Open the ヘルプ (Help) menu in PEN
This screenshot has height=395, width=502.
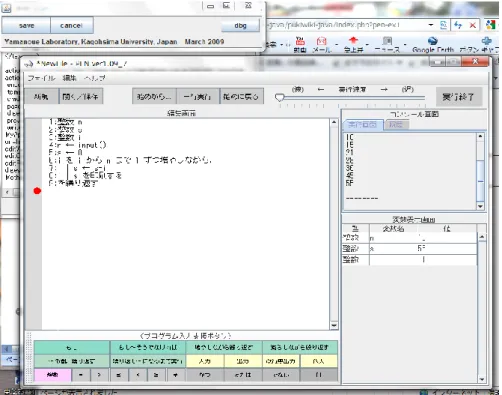click(x=95, y=78)
